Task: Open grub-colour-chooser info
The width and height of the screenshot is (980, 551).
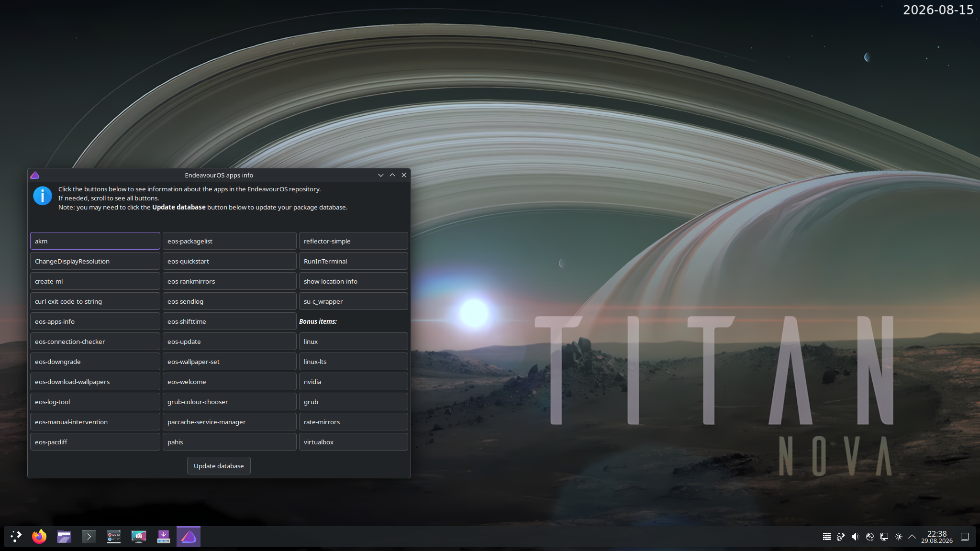Action: click(230, 402)
